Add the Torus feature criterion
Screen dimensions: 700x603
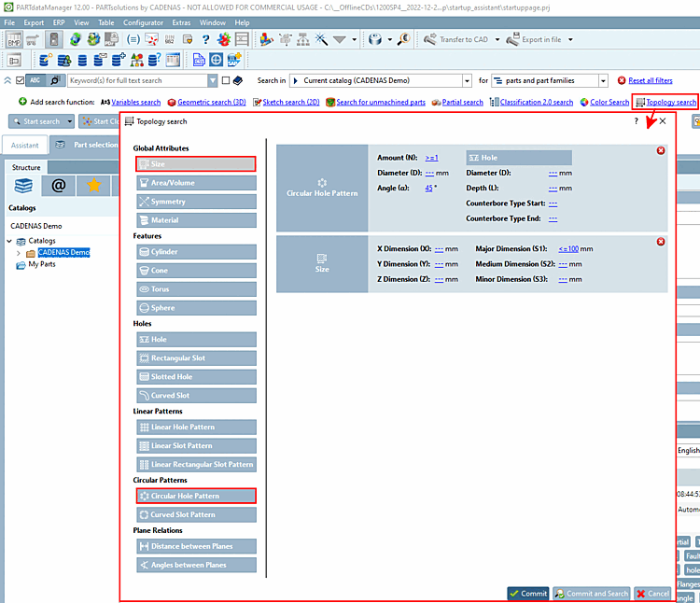(x=196, y=289)
